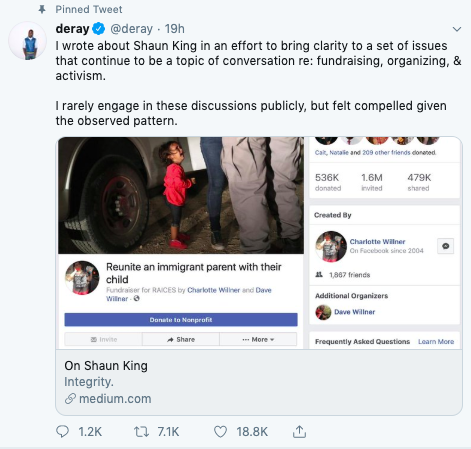471x449 pixels.
Task: Click the blue verified badge
Action: [99, 29]
